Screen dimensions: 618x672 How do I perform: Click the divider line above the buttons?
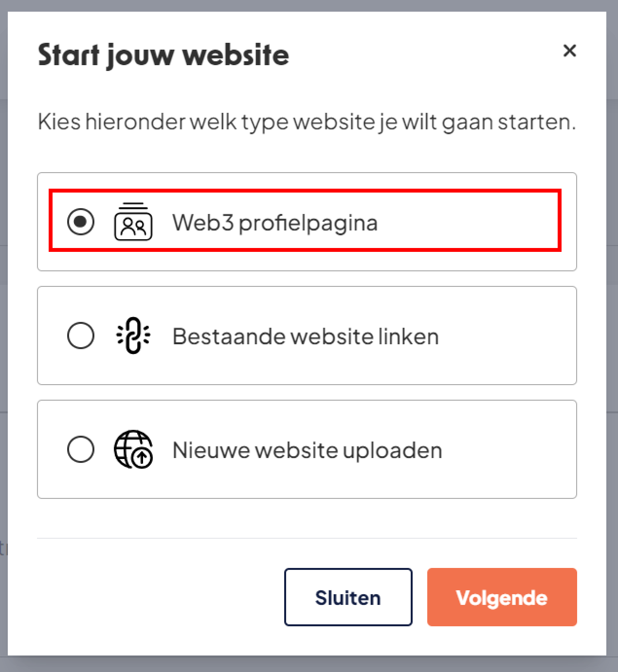307,538
